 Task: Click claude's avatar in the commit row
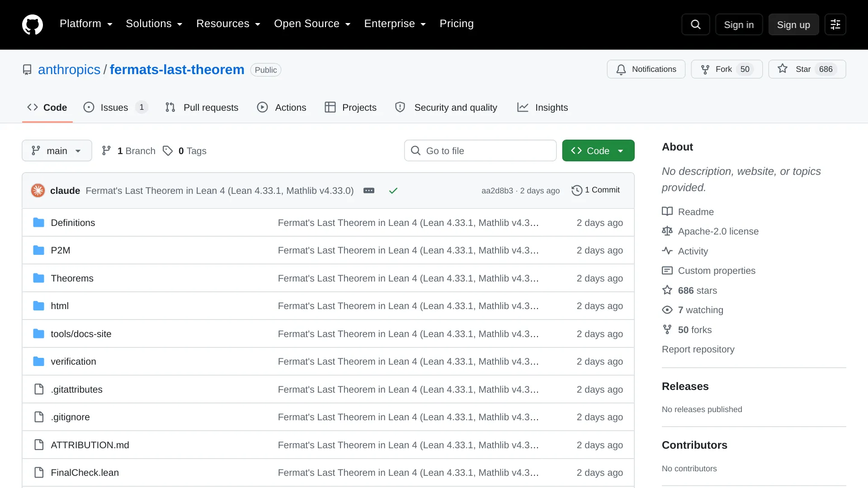pos(38,190)
